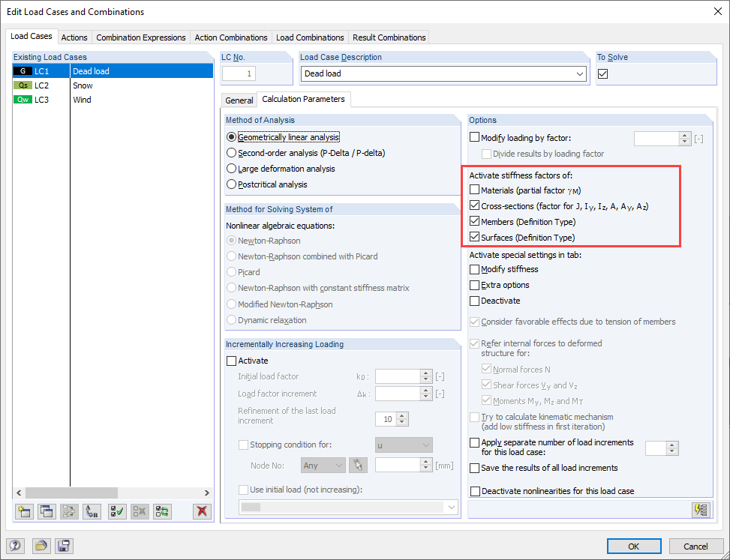730x560 pixels.
Task: Renumber the load case with A-B icon
Action: coord(90,511)
